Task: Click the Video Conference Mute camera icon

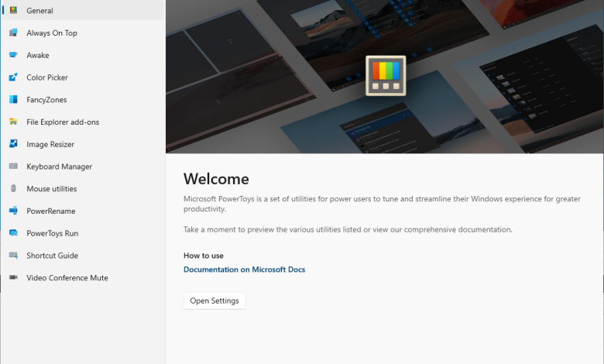Action: (x=13, y=278)
